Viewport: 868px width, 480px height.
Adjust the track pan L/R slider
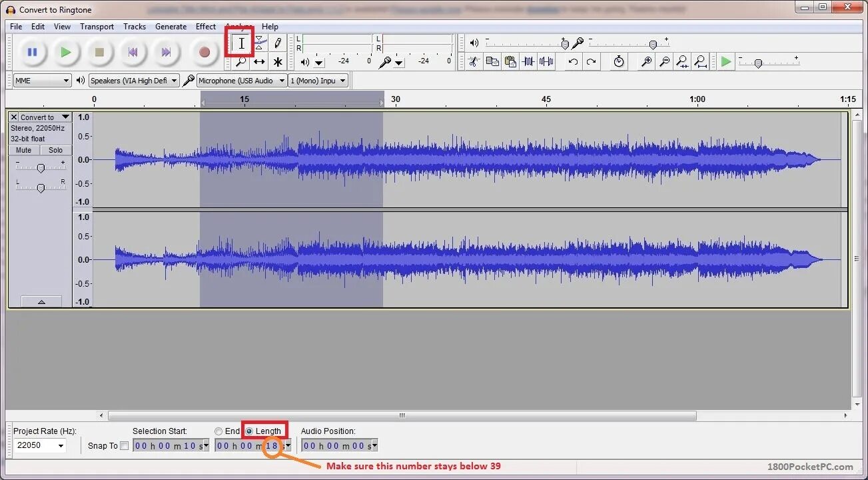[41, 188]
